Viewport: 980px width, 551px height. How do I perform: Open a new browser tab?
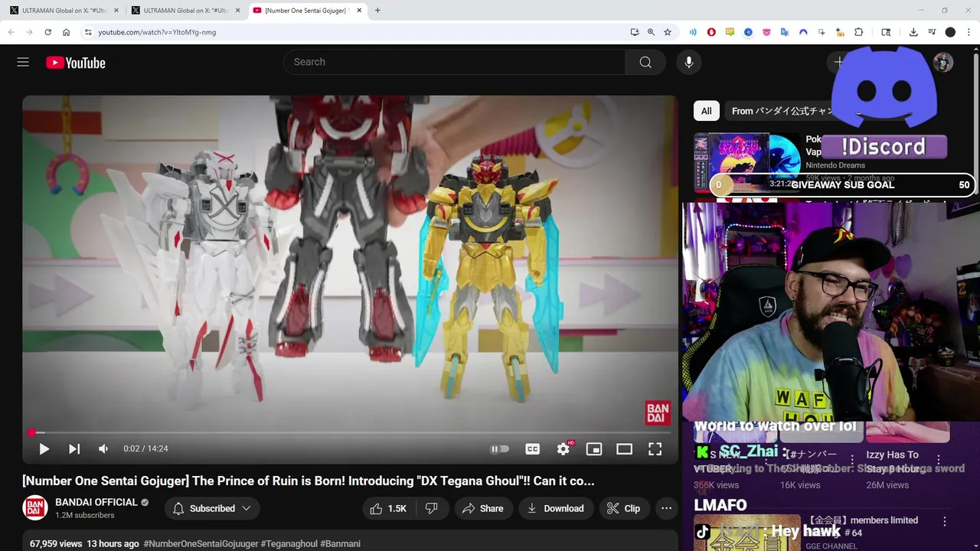377,11
